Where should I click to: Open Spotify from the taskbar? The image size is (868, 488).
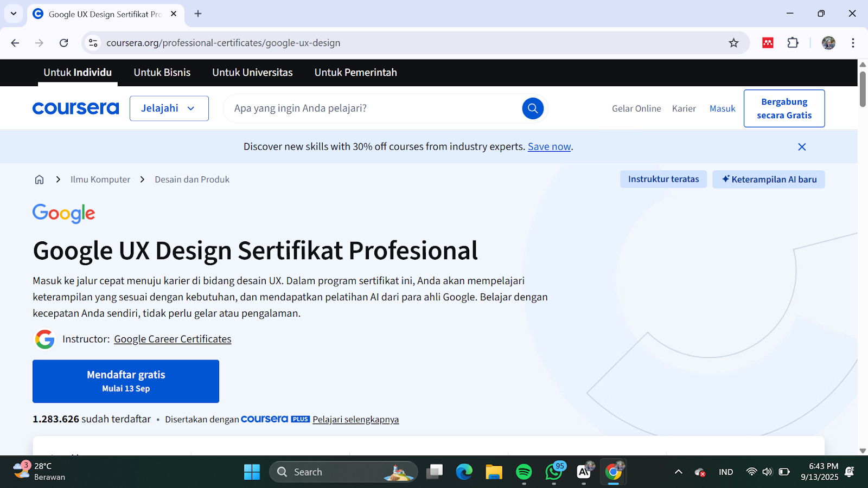pyautogui.click(x=524, y=472)
